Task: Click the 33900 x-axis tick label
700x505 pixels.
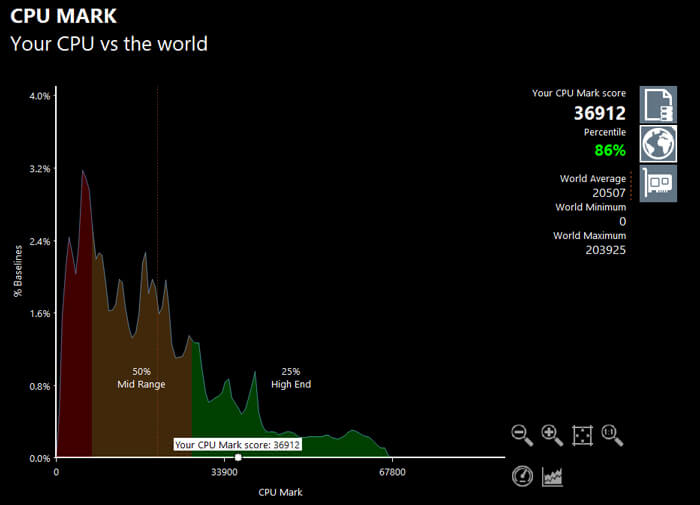Action: (x=225, y=472)
